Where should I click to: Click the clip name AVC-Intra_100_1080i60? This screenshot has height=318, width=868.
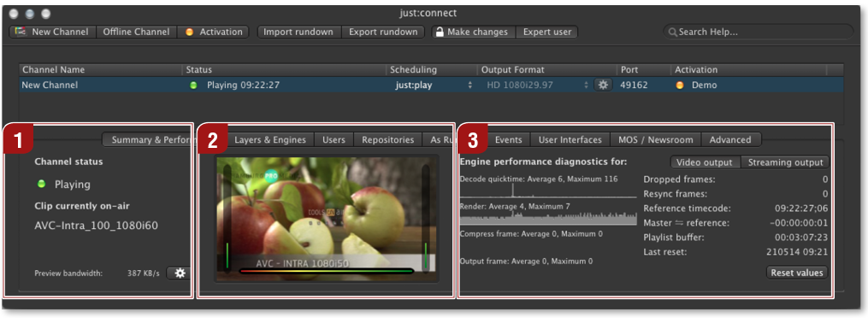(x=97, y=226)
